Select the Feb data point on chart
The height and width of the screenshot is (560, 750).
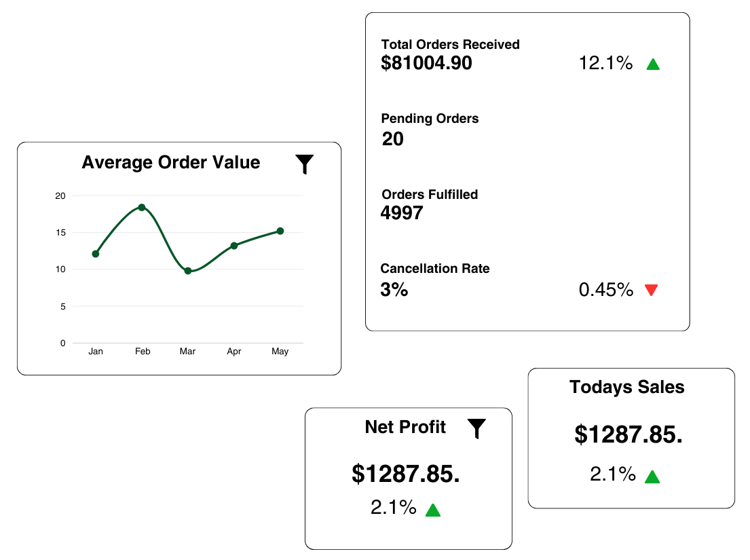(142, 207)
